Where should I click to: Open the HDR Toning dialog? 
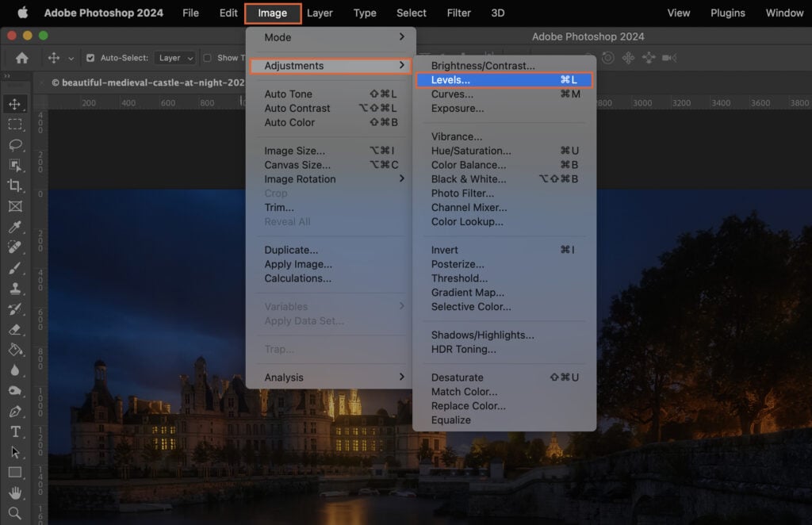[x=465, y=347]
